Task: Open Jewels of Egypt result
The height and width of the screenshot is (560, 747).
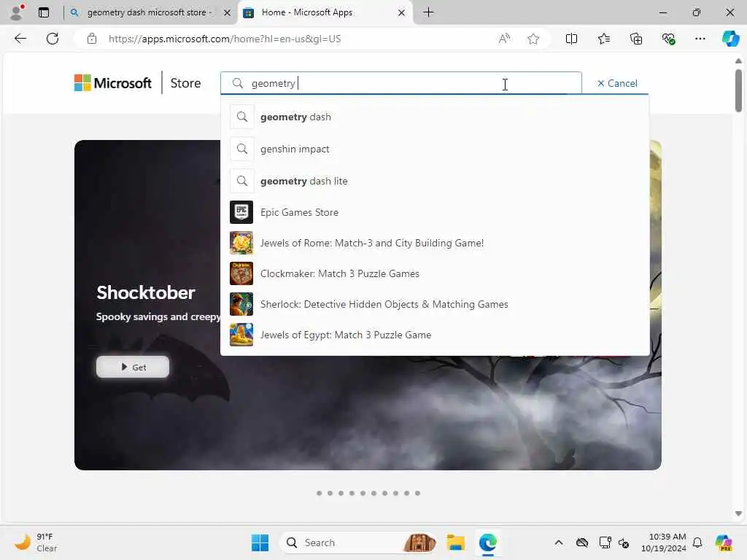Action: [x=435, y=335]
